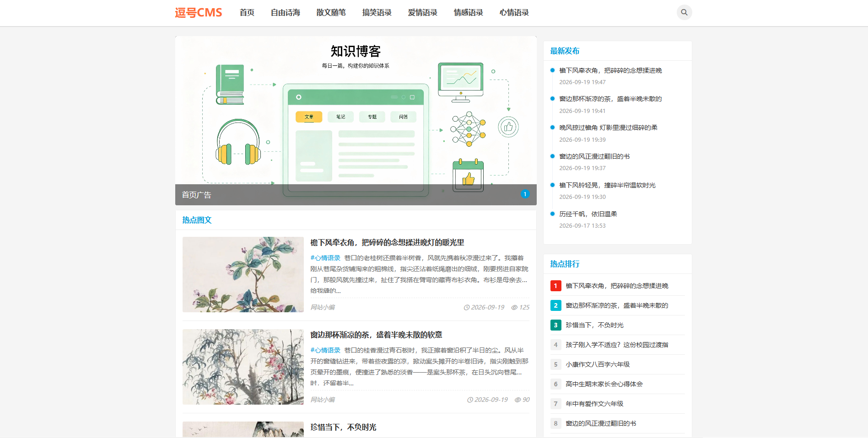Viewport: 868px width, 438px height.
Task: Open latest post 历经千帆，依旧温柔
Action: pyautogui.click(x=588, y=214)
